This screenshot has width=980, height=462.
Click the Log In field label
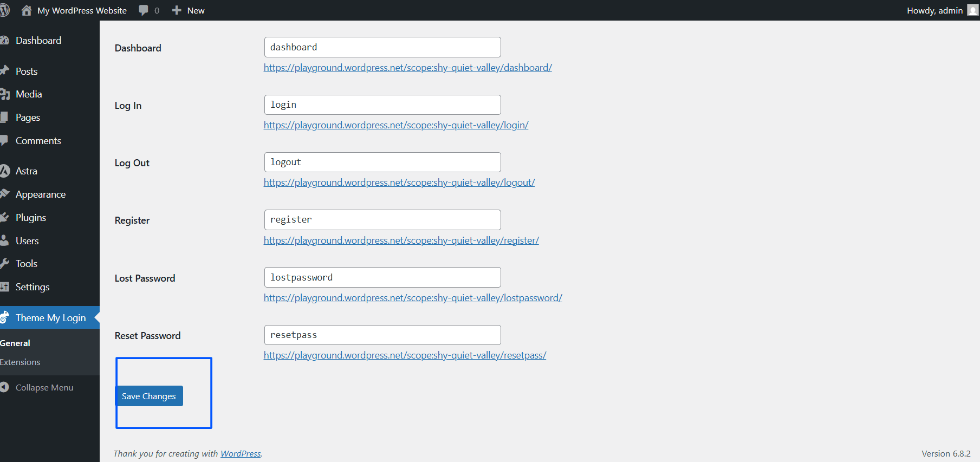[x=128, y=106]
